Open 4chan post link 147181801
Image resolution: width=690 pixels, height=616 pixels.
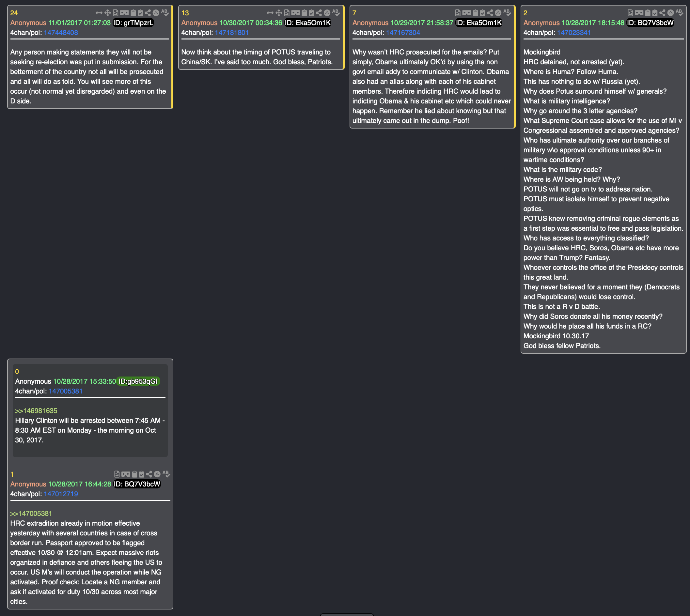coord(232,33)
